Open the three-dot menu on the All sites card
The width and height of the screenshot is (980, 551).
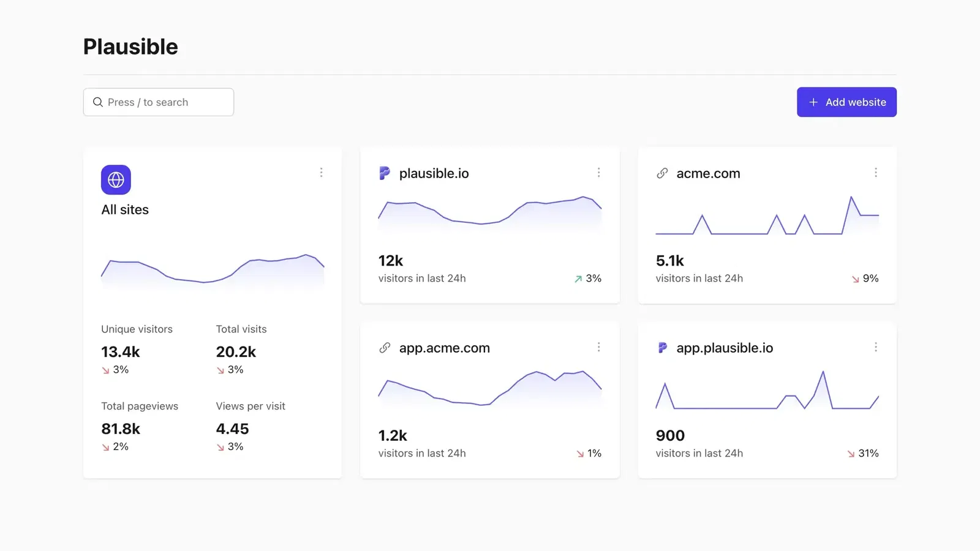[322, 173]
